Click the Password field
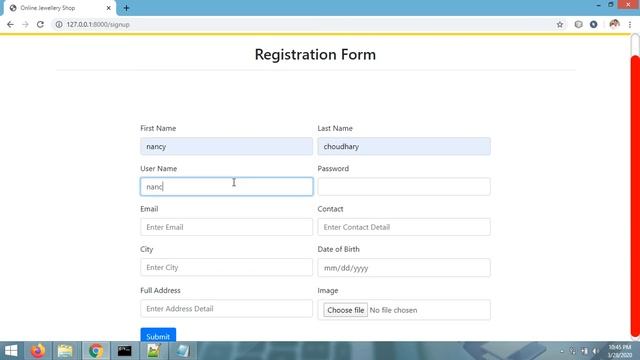This screenshot has width=640, height=360. (x=404, y=187)
